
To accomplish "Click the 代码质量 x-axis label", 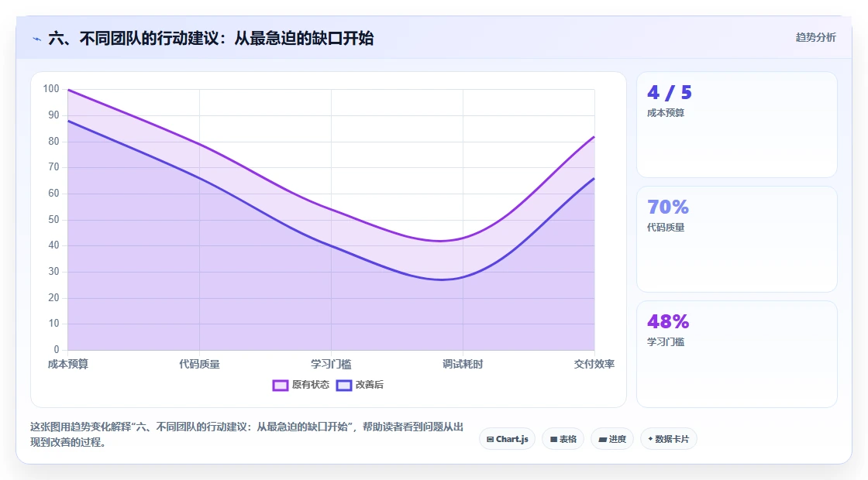I will click(199, 364).
